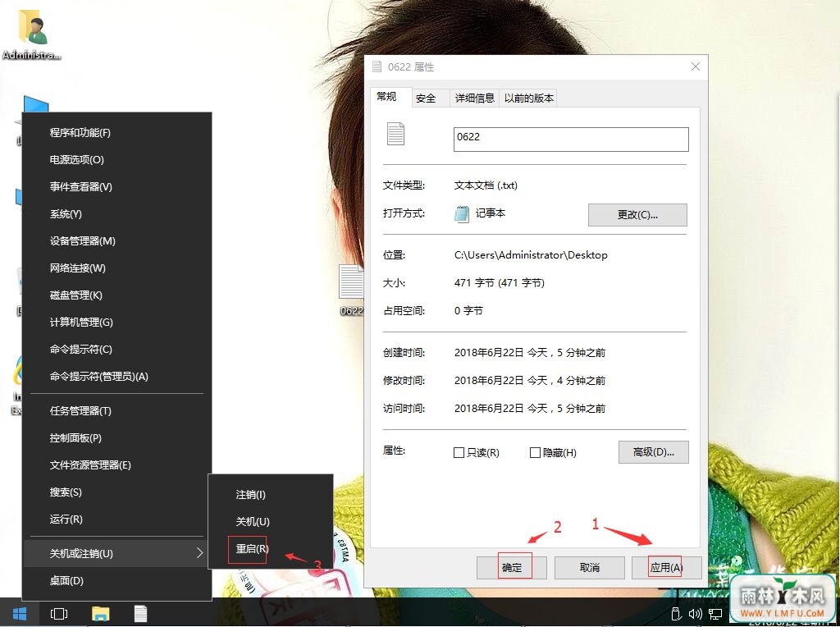Open 运行(R) dialog entry
The image size is (840, 627).
tap(116, 519)
